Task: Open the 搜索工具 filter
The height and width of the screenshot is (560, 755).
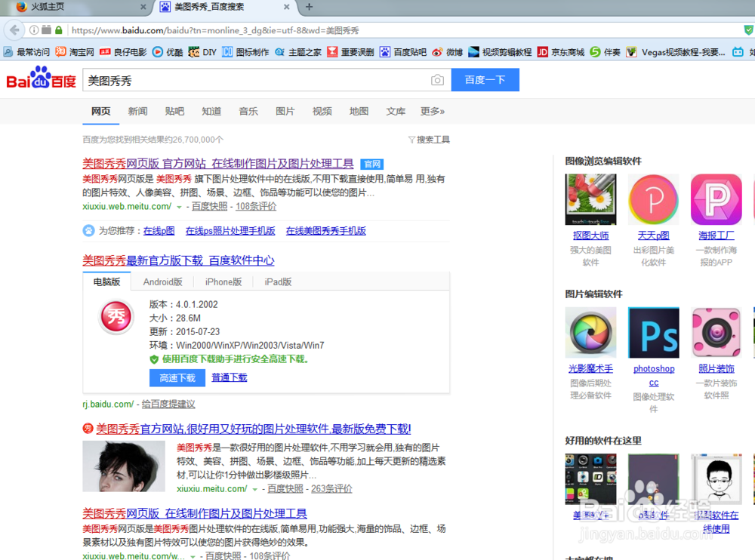Action: (429, 140)
